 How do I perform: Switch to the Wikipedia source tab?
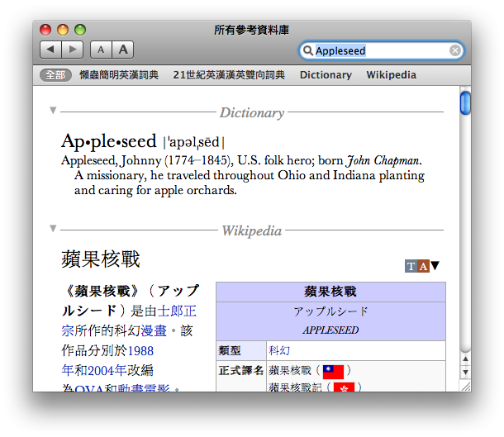tap(391, 75)
